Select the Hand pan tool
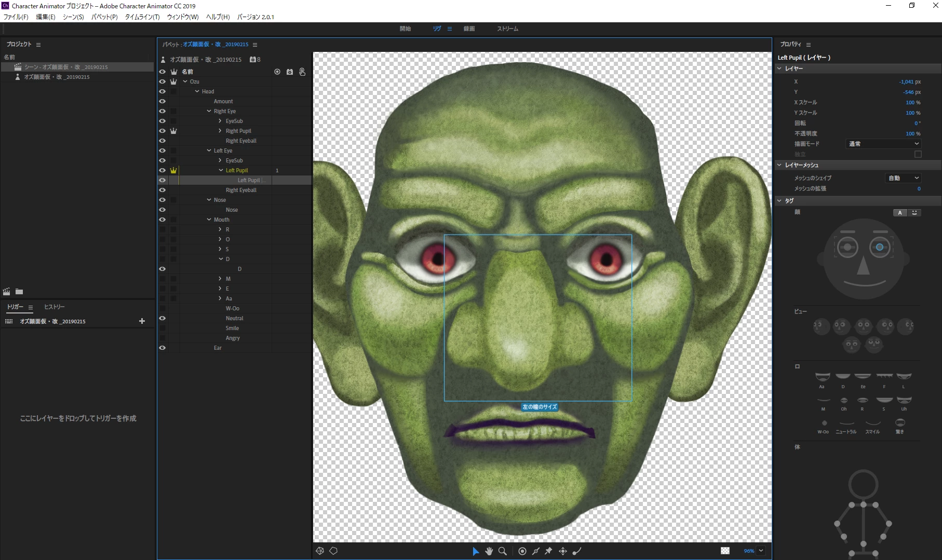Viewport: 942px width, 560px height. tap(489, 551)
